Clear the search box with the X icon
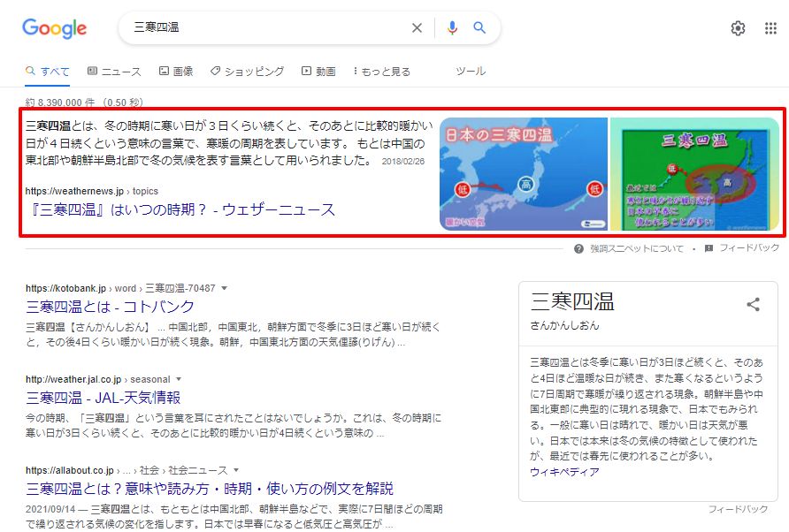The width and height of the screenshot is (789, 532). (417, 28)
